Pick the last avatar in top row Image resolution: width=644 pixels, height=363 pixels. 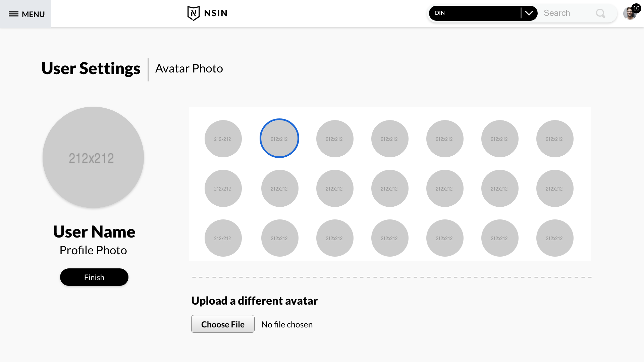click(555, 139)
